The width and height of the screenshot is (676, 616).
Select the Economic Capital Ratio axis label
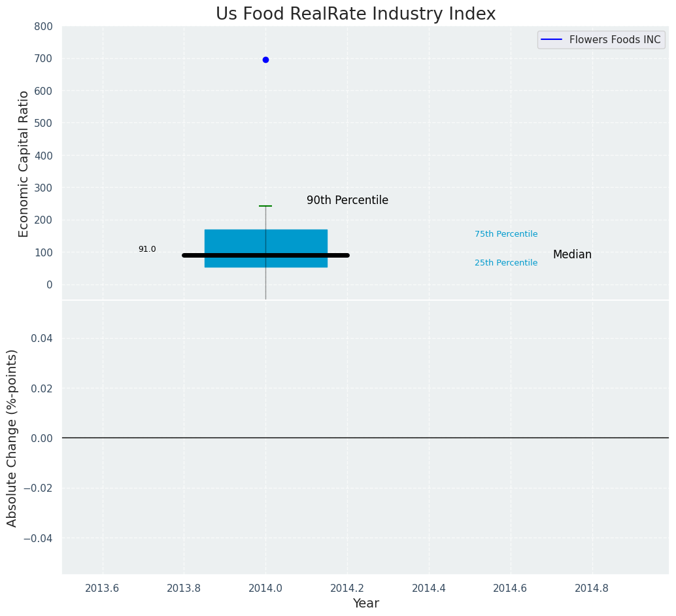coord(24,163)
